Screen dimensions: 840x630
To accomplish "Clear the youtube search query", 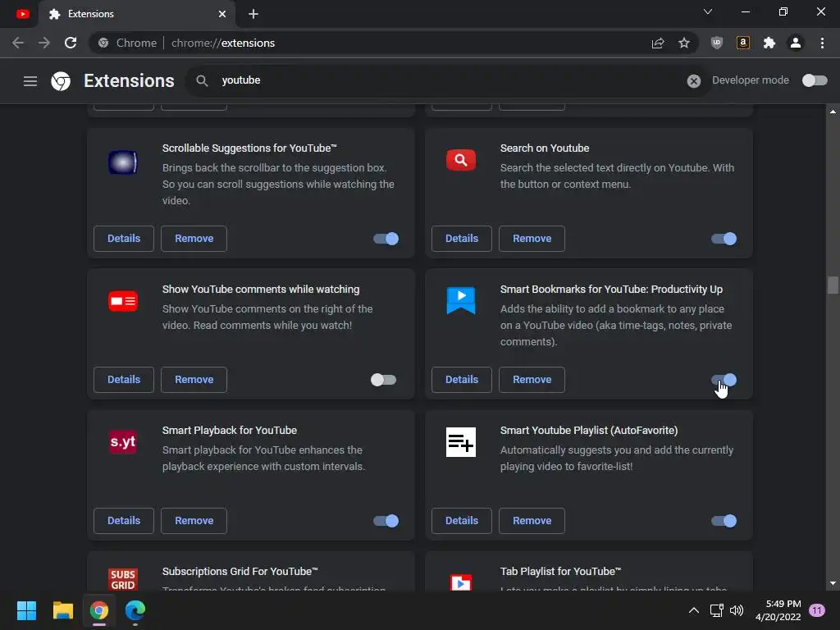I will coord(694,81).
